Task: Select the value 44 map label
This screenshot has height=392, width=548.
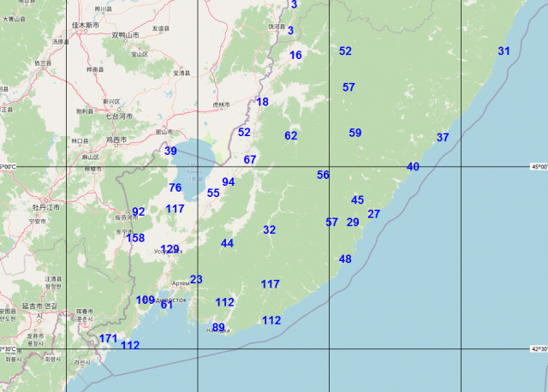Action: coord(227,244)
